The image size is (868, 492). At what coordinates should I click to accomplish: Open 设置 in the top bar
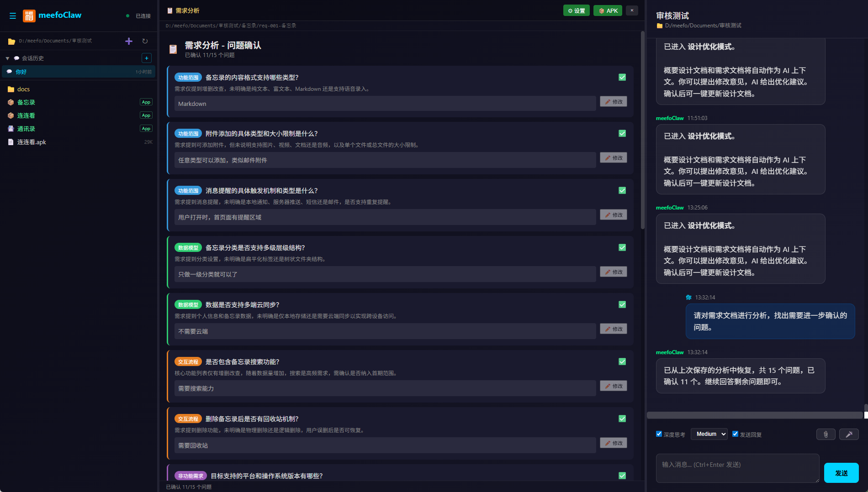pos(577,10)
